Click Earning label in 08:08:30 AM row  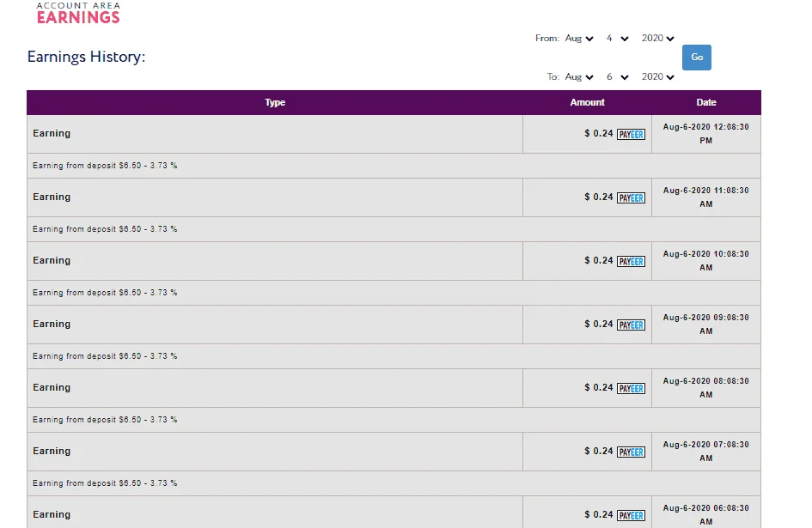[x=52, y=388]
